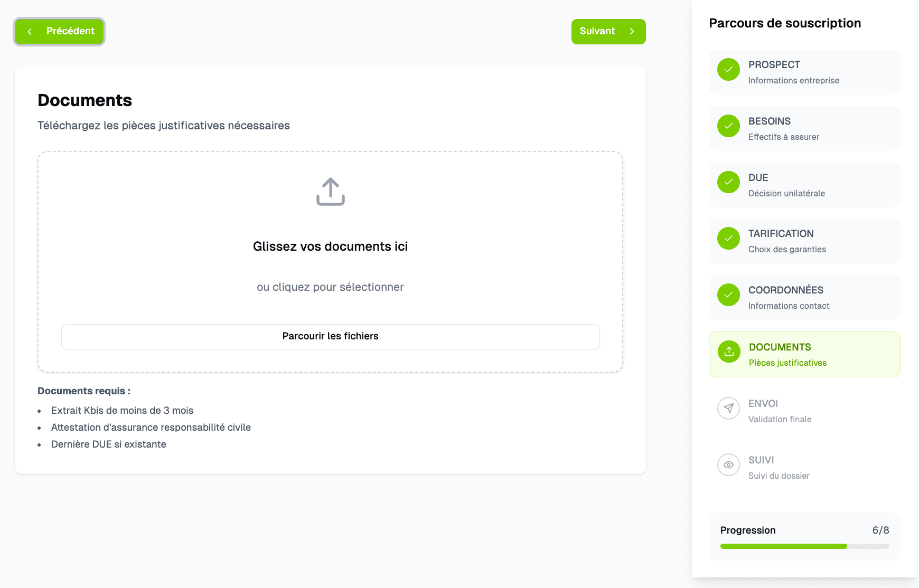Click the back chevron in Précédent
This screenshot has width=919, height=588.
(30, 31)
